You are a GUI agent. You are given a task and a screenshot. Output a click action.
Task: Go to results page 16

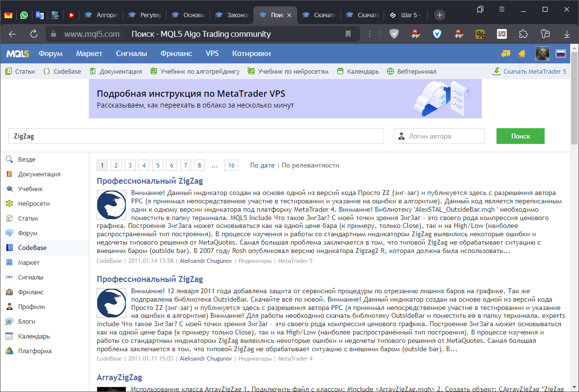(231, 165)
